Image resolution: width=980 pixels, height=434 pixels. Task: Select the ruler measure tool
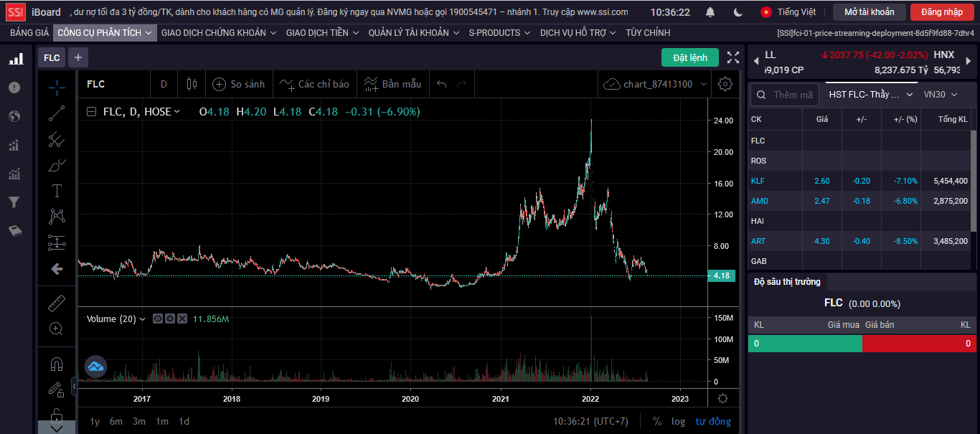point(57,303)
